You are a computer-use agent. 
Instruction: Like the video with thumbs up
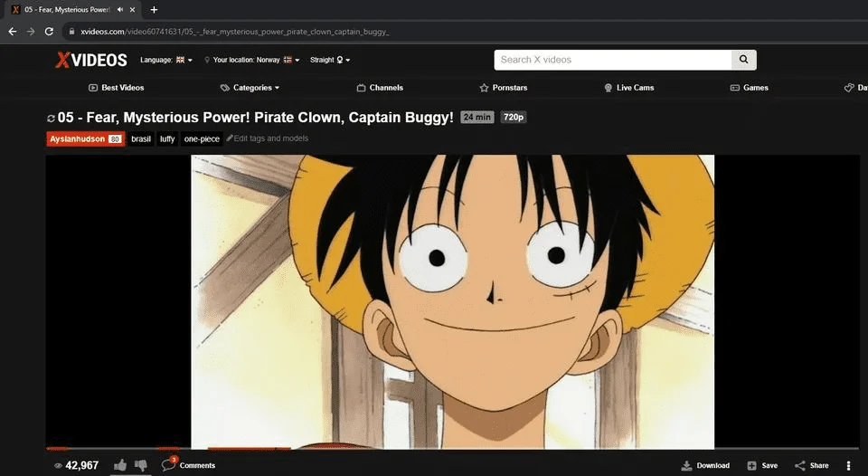click(120, 465)
